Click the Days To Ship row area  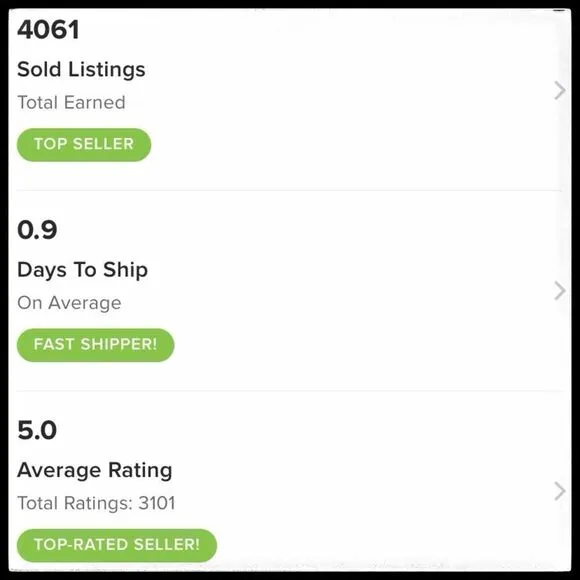coord(290,291)
